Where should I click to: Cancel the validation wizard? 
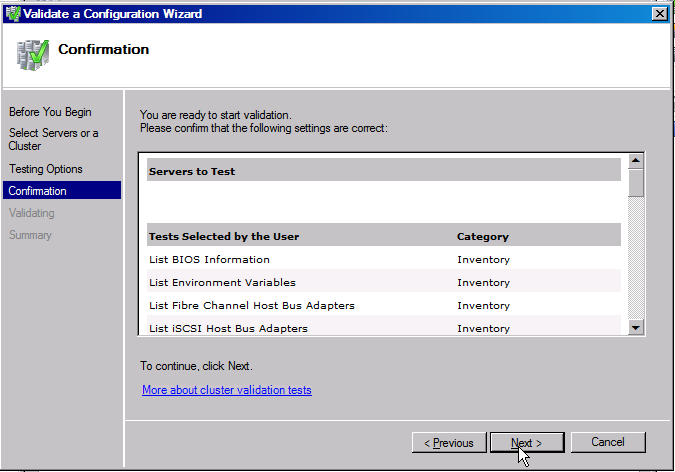[x=608, y=442]
